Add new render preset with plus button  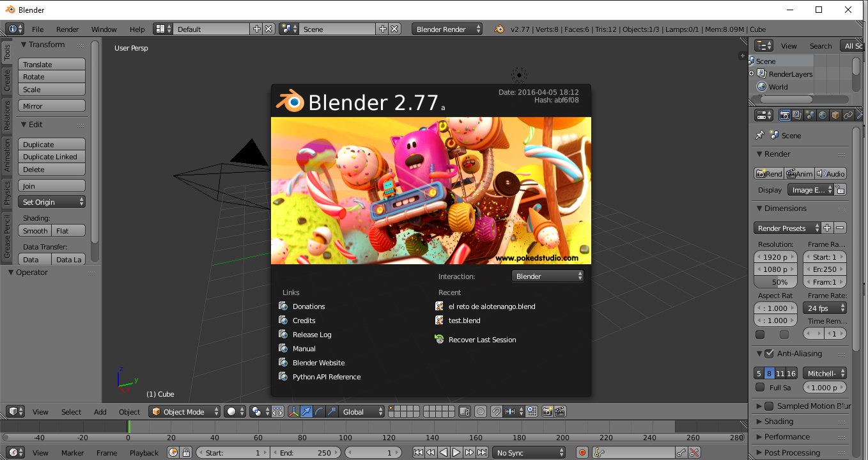[827, 228]
